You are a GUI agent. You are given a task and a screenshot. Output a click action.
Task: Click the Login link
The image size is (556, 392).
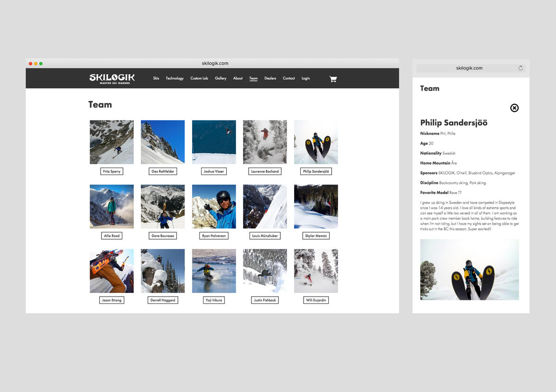click(x=306, y=78)
